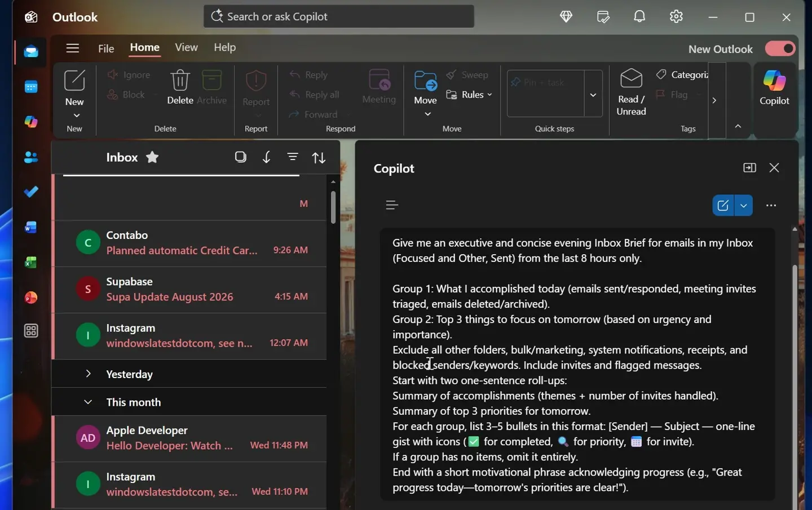Screen dimensions: 812x510
Task: Open the filter icon in the Inbox header
Action: pyautogui.click(x=293, y=157)
